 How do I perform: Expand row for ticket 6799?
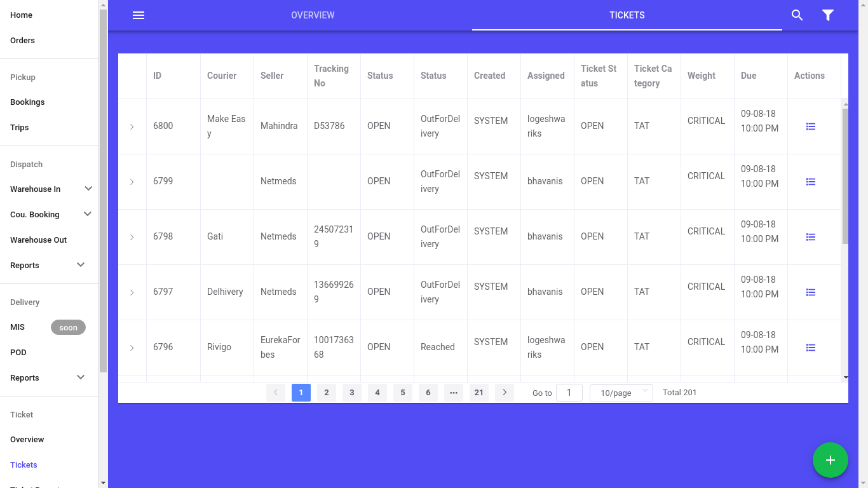coord(132,182)
